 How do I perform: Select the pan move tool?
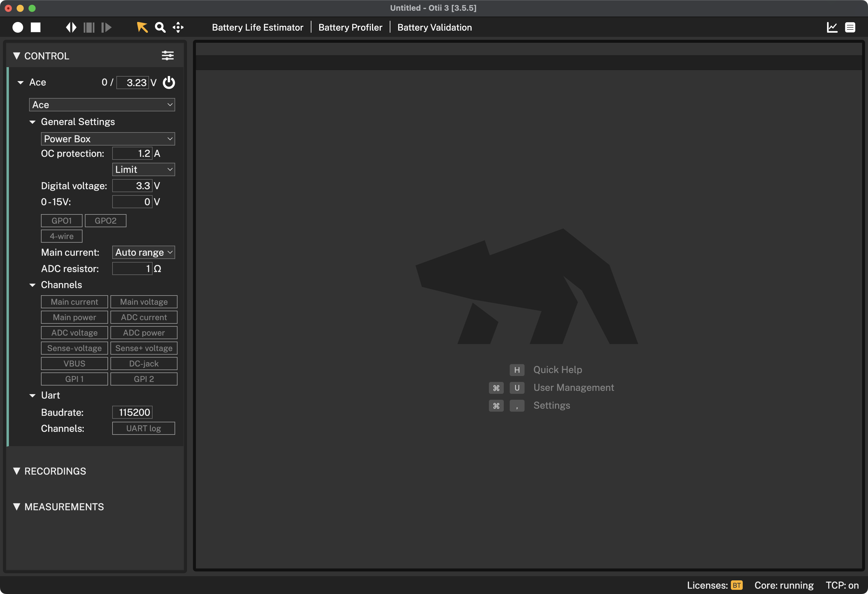[178, 27]
